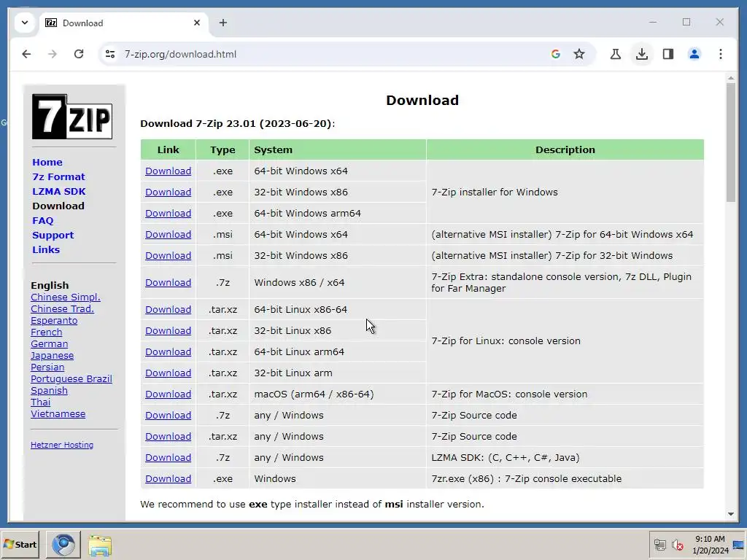The image size is (747, 560).
Task: Switch language to Portuguese Brazil
Action: [71, 378]
